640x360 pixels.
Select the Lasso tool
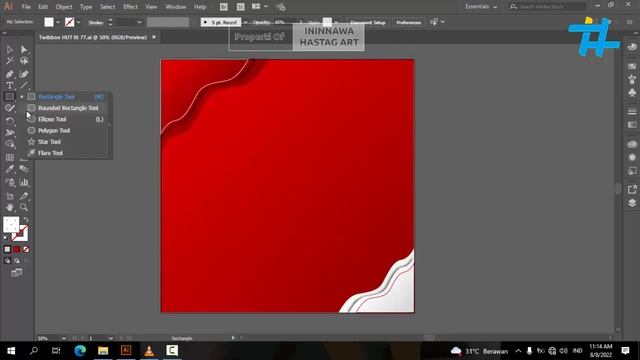coord(24,61)
